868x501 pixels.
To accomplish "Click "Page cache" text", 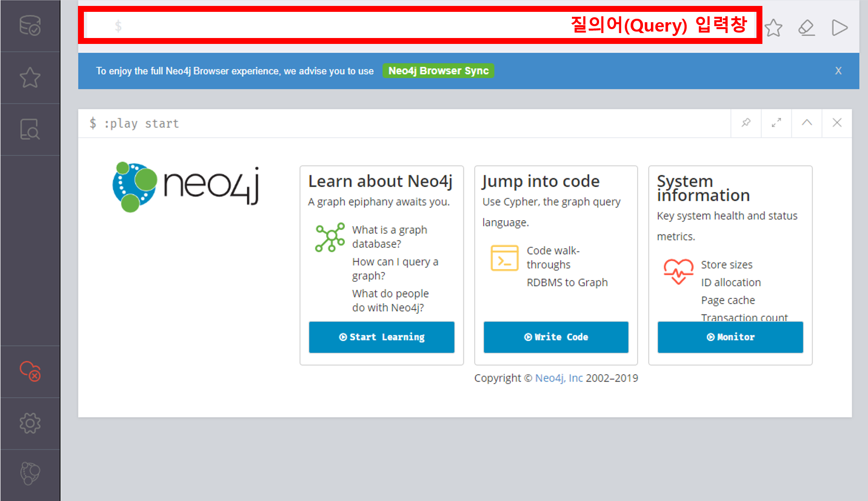I will point(728,301).
